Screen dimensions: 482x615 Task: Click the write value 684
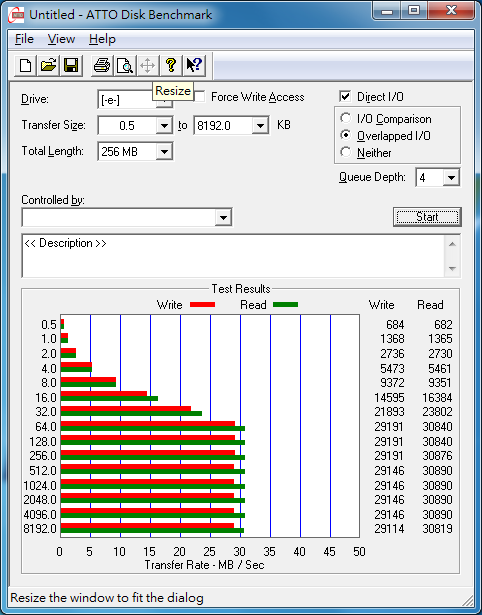pos(395,325)
